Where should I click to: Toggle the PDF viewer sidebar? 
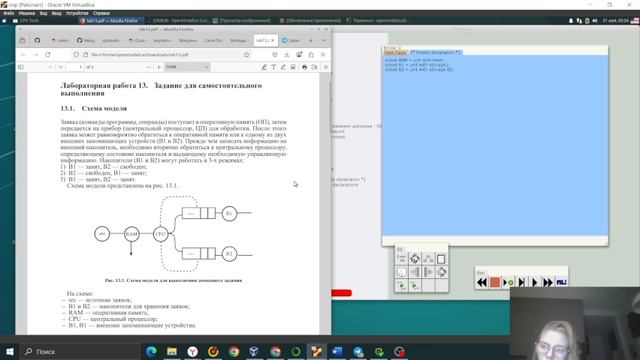point(21,67)
